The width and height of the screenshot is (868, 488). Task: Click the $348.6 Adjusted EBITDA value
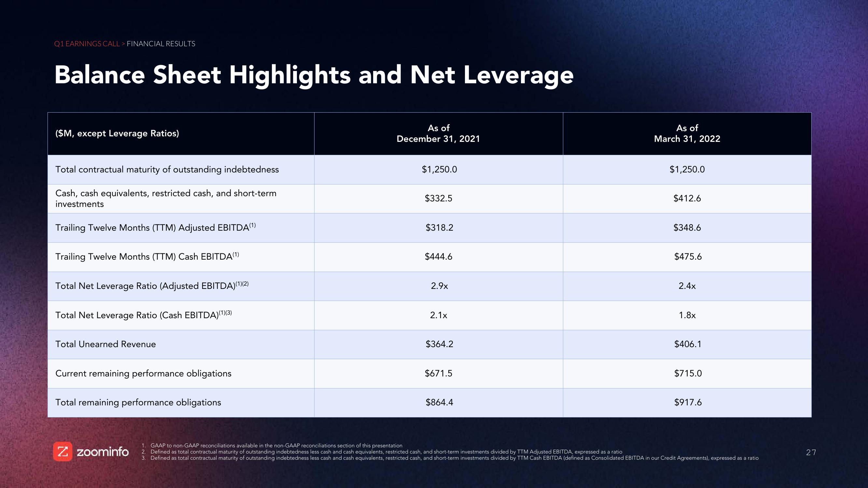[x=687, y=228]
